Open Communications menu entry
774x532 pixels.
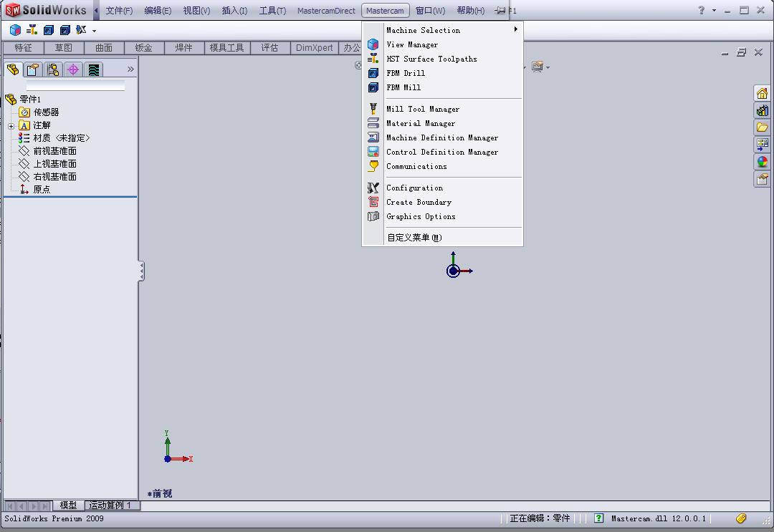click(x=443, y=166)
